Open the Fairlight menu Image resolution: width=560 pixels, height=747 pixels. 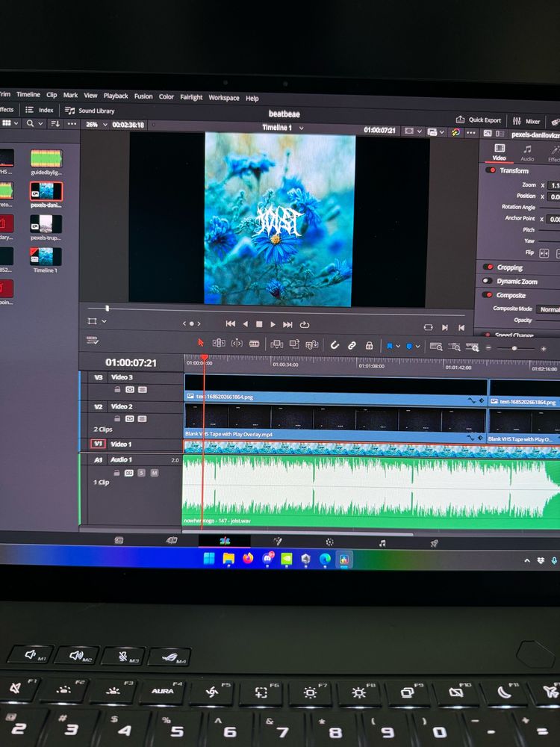pyautogui.click(x=191, y=97)
